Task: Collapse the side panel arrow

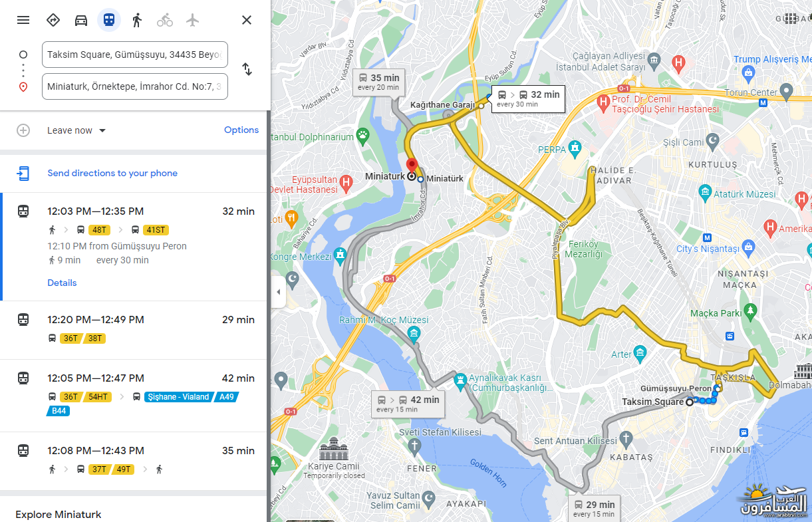Action: [279, 292]
